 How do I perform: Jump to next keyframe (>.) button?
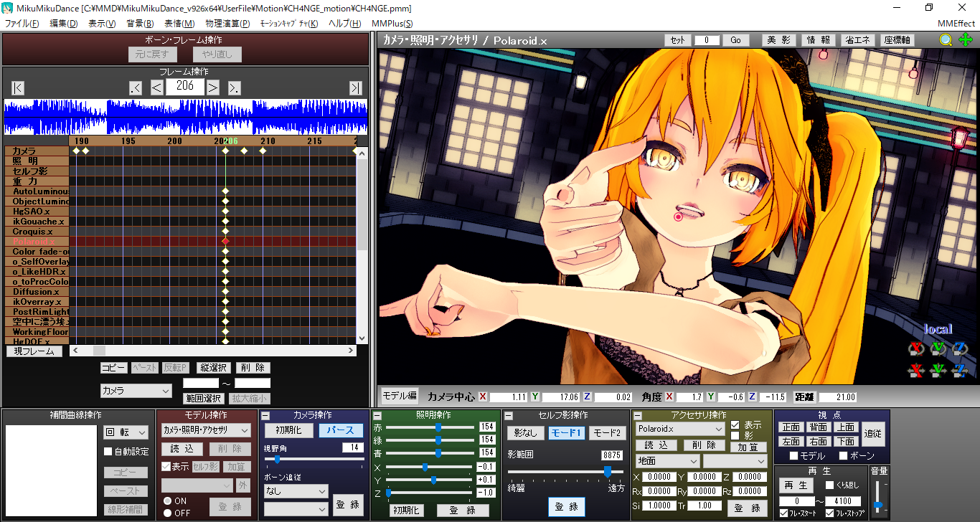[x=234, y=87]
